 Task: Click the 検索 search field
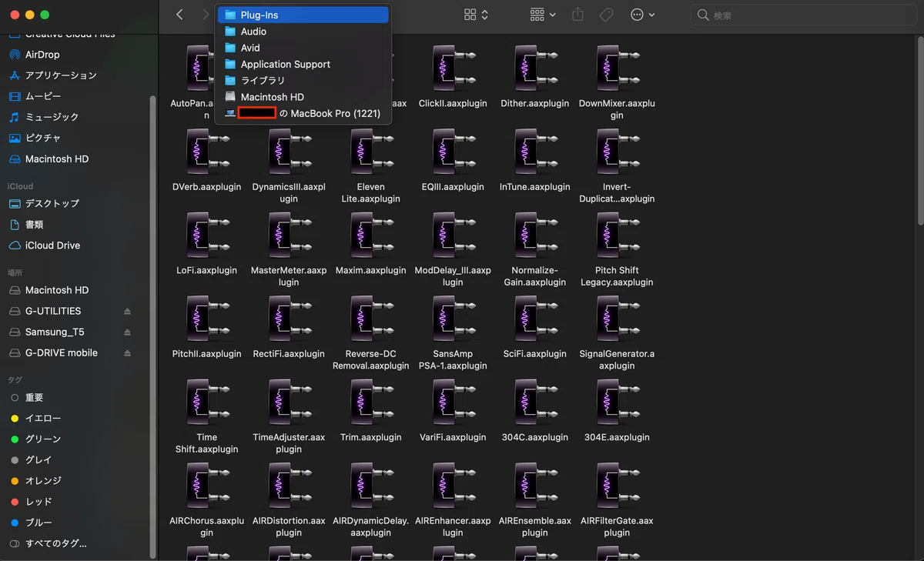pos(804,15)
